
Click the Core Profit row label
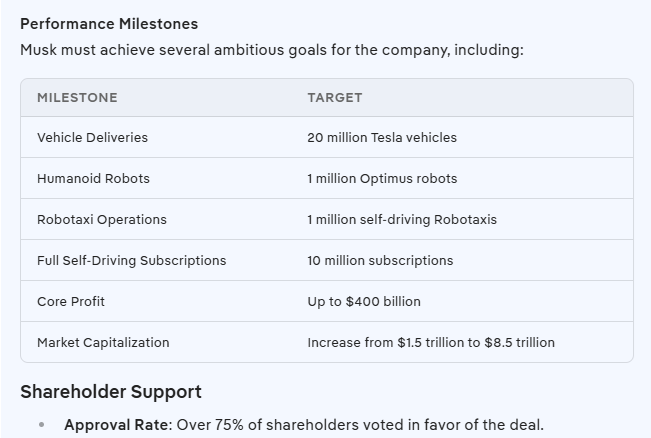pos(71,301)
